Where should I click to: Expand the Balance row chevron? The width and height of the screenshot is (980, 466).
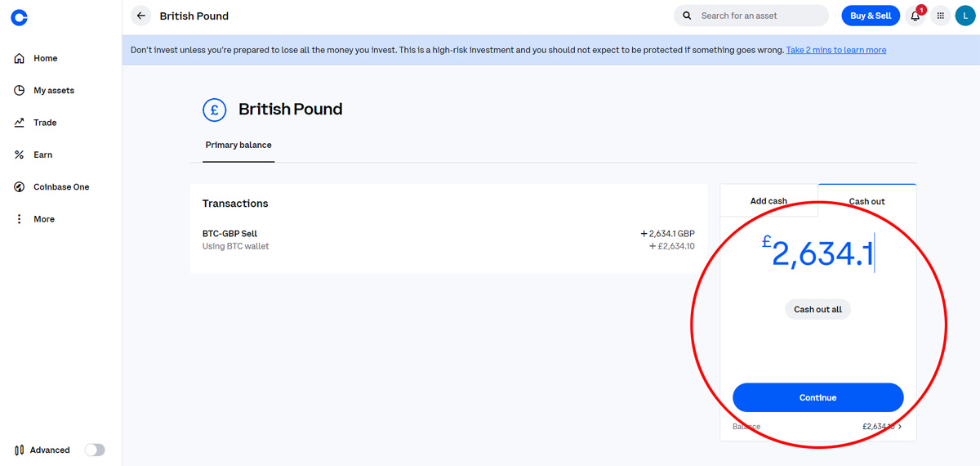click(x=900, y=427)
